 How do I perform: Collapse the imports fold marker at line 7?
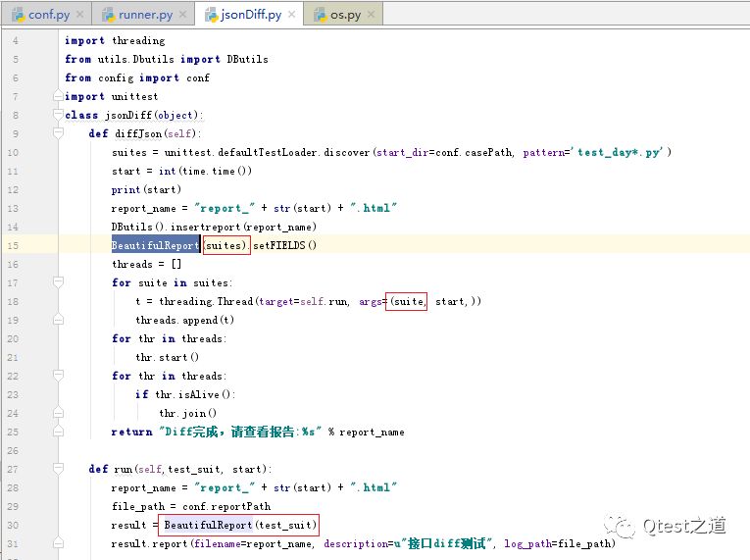[58, 96]
